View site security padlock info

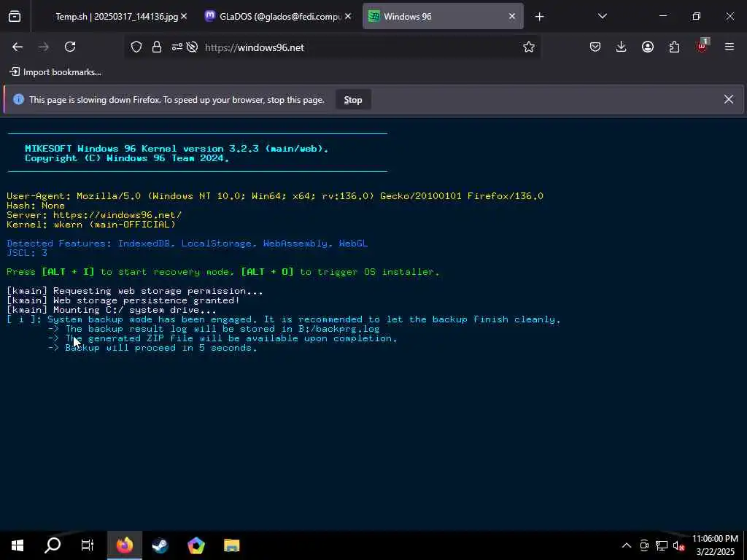pos(157,47)
